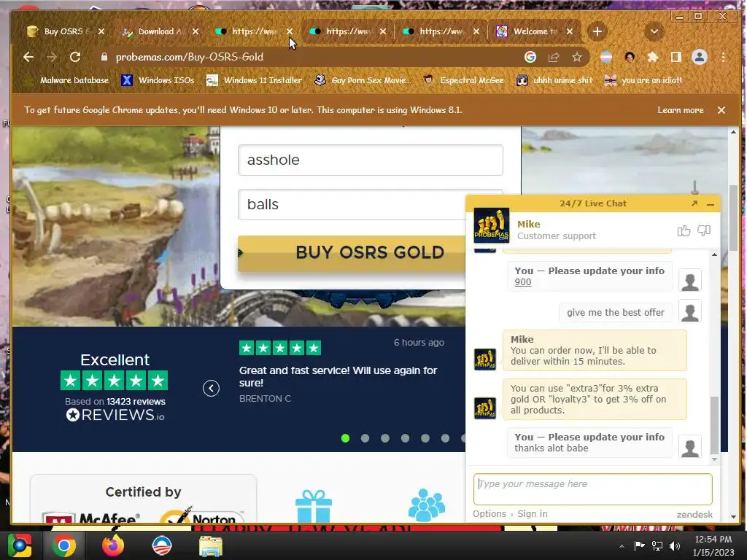Click the zendesk link in chat
Viewport: 747px width, 560px height.
[694, 514]
